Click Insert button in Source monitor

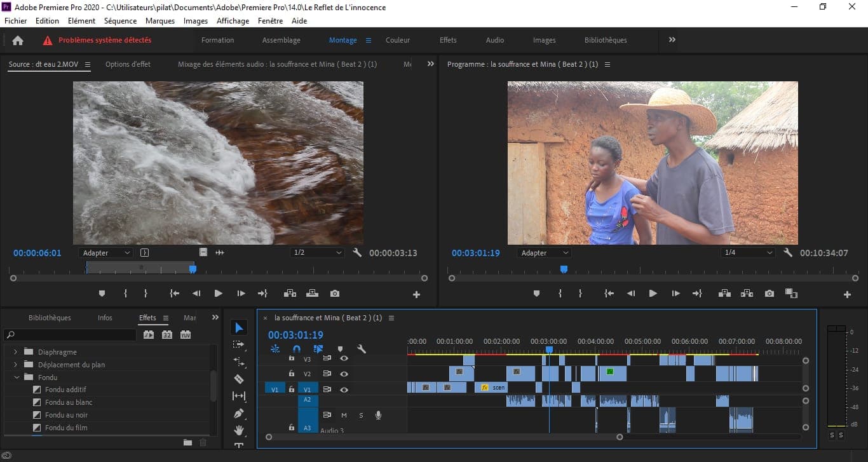290,294
